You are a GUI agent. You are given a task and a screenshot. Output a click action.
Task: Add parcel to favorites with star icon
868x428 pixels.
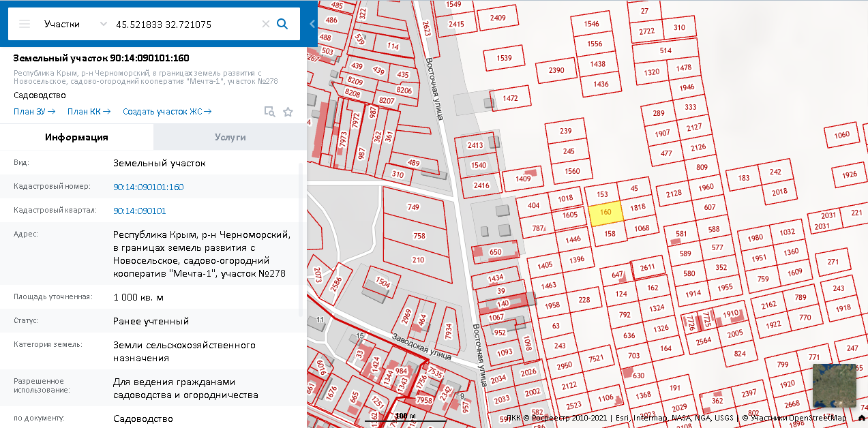point(288,112)
